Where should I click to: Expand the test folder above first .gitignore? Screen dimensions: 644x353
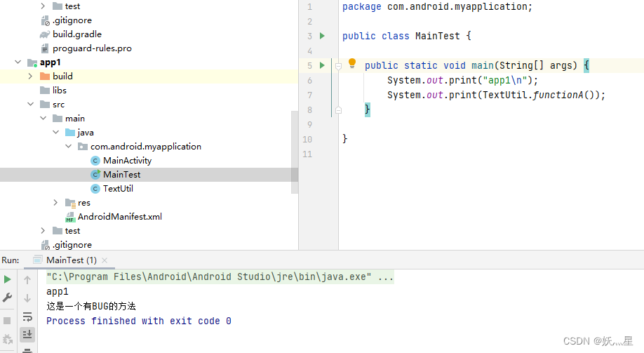(x=43, y=6)
